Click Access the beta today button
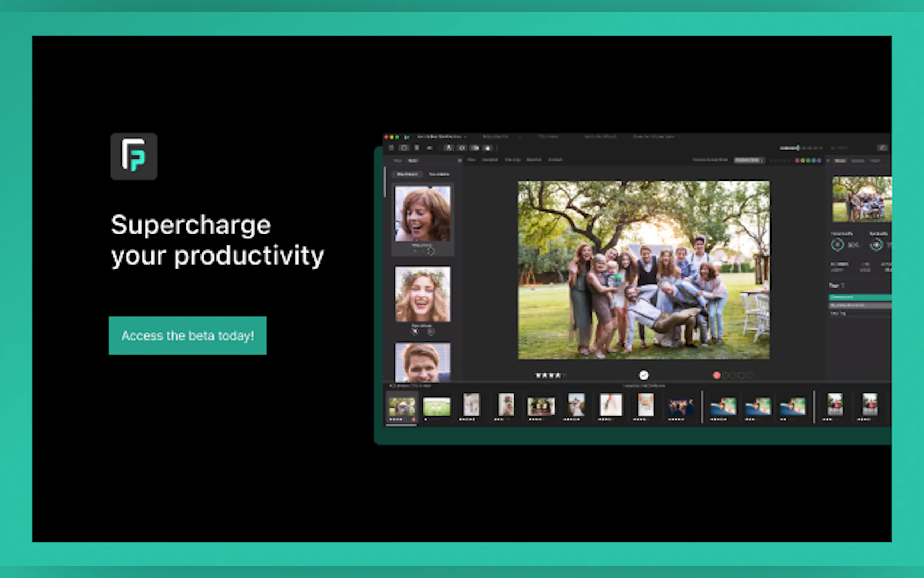Screen dimensions: 924x578 188,335
